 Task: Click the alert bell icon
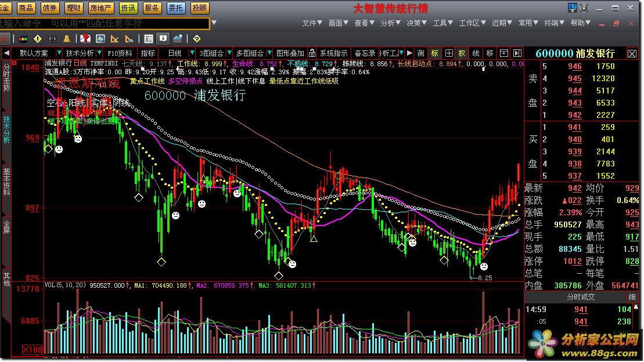click(x=67, y=39)
